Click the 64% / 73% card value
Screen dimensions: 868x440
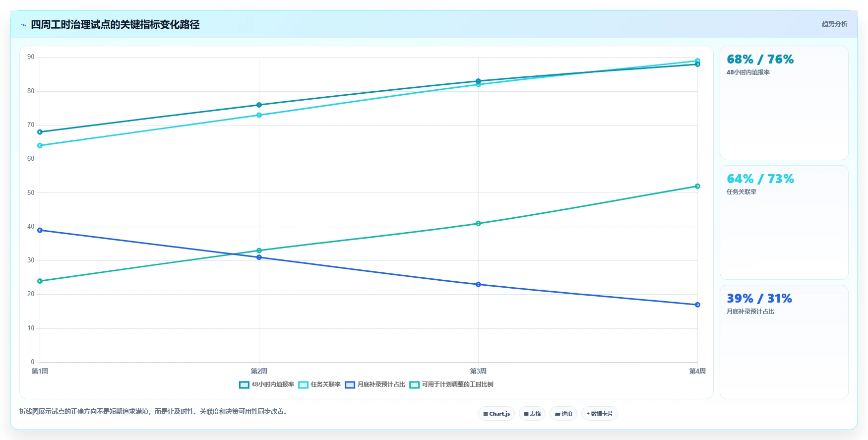pos(760,179)
